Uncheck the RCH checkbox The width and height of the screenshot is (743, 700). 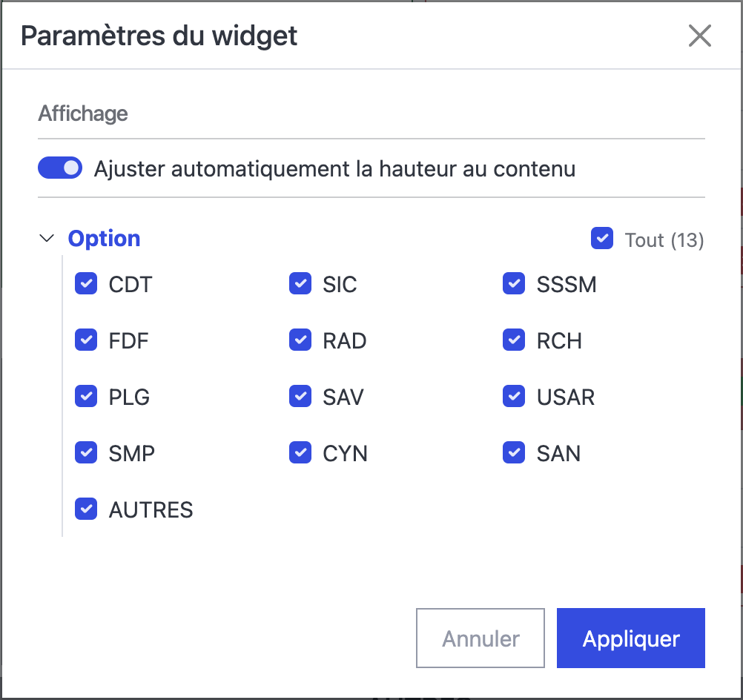point(514,340)
